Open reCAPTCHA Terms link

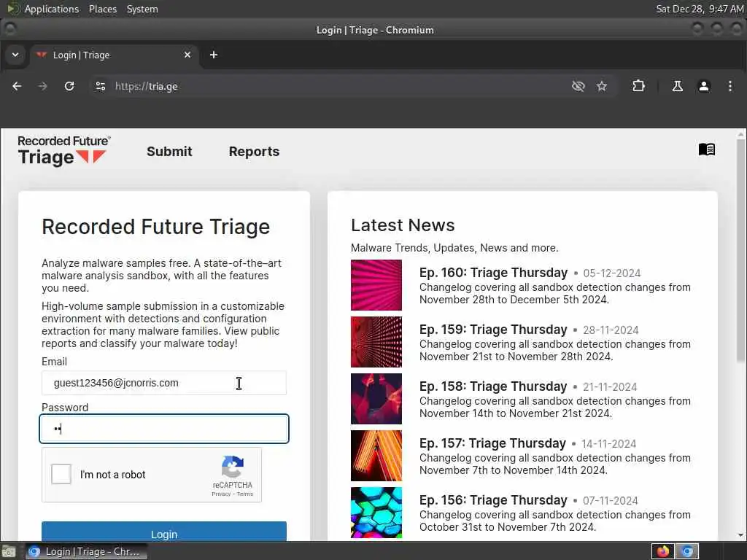pyautogui.click(x=245, y=494)
